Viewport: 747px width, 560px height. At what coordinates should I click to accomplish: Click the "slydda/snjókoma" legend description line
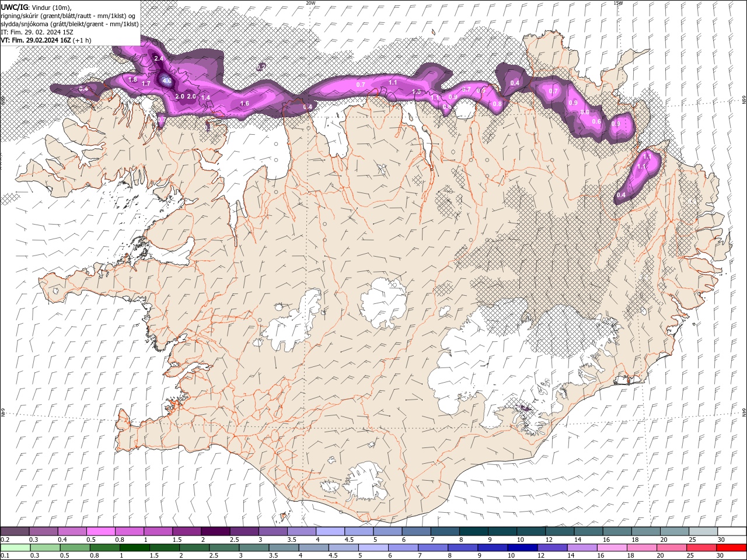click(x=69, y=24)
